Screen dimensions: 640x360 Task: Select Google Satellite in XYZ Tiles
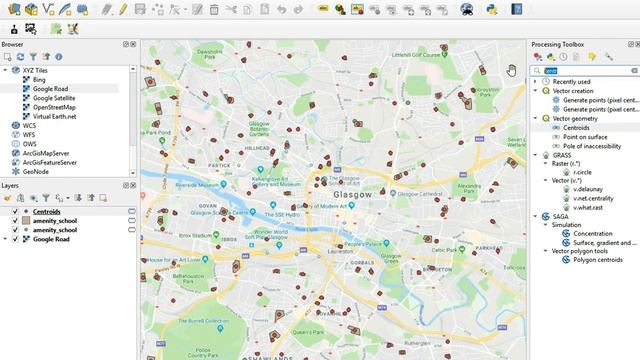coord(54,98)
